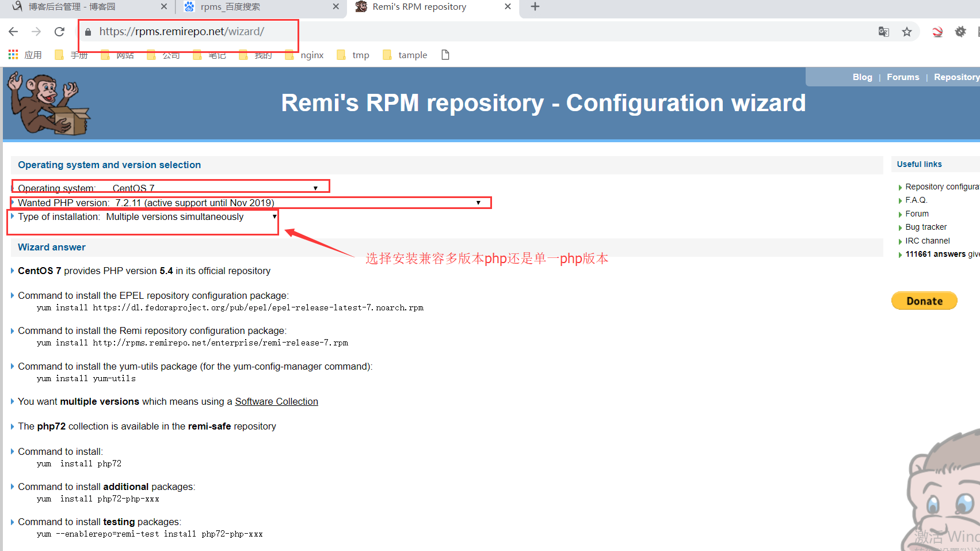Open the 笔记 bookmark folder
The height and width of the screenshot is (551, 980).
click(209, 55)
